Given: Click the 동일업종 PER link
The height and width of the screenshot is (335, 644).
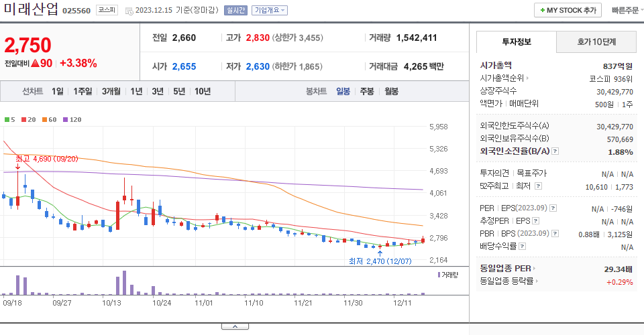Looking at the screenshot, I should [x=506, y=269].
